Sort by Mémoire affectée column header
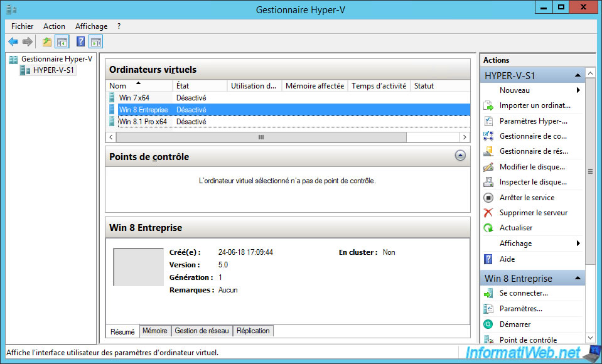 [x=315, y=85]
